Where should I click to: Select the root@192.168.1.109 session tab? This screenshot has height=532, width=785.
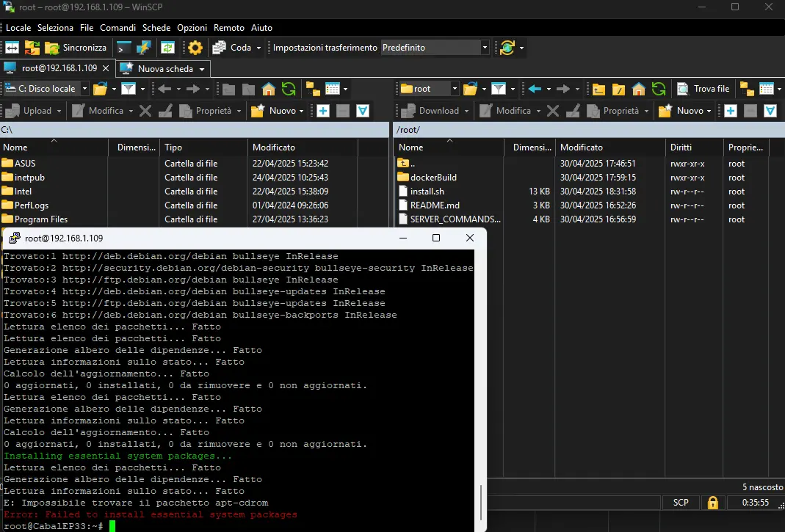pos(55,68)
